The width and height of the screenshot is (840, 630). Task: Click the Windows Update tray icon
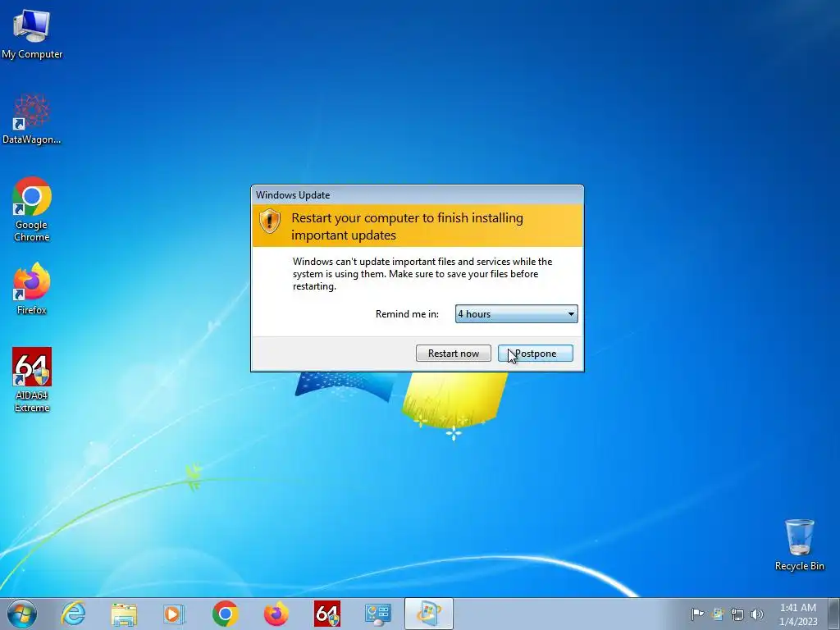tap(717, 614)
